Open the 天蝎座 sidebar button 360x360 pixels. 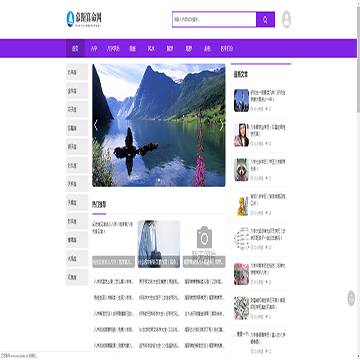click(x=77, y=203)
